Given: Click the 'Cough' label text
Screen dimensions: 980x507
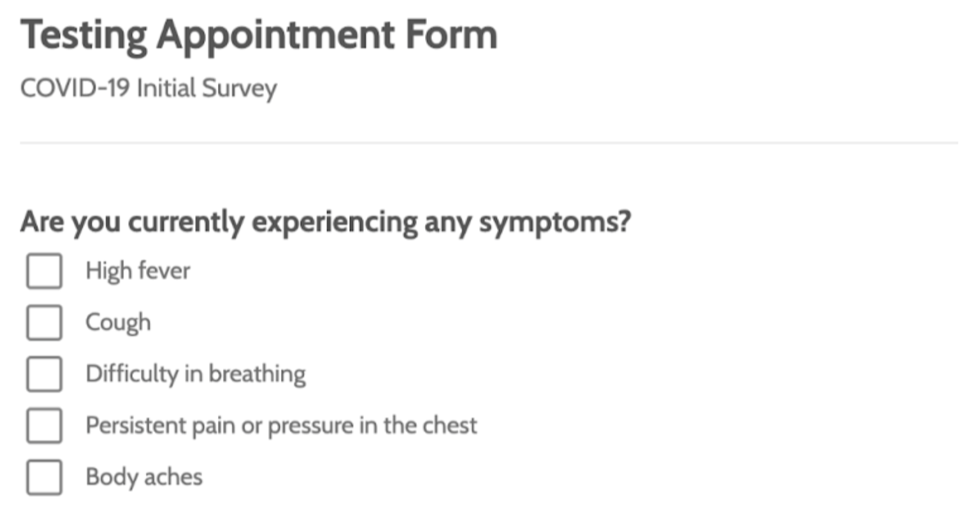Looking at the screenshot, I should coord(118,322).
